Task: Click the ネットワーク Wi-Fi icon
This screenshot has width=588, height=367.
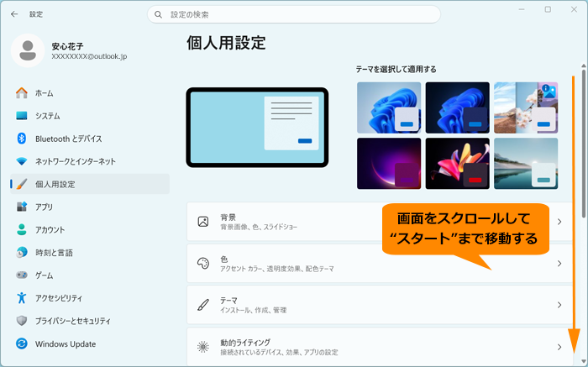Action: [22, 161]
